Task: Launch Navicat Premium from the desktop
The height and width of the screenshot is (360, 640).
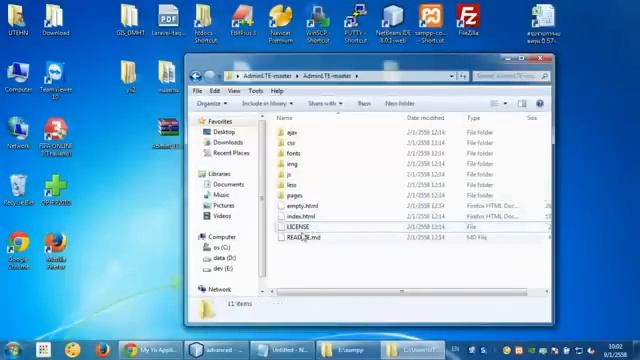Action: [280, 24]
